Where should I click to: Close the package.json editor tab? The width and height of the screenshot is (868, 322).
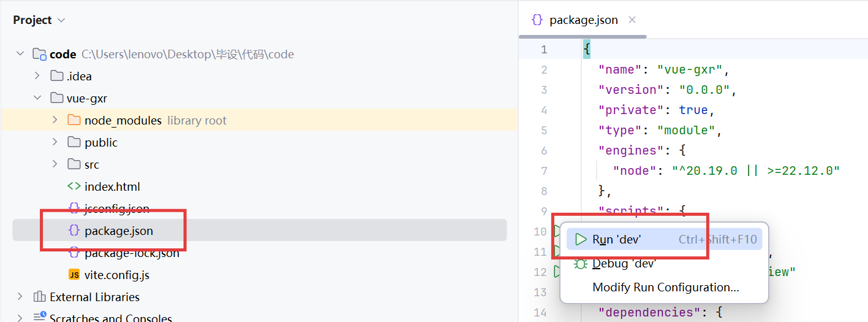(x=632, y=20)
